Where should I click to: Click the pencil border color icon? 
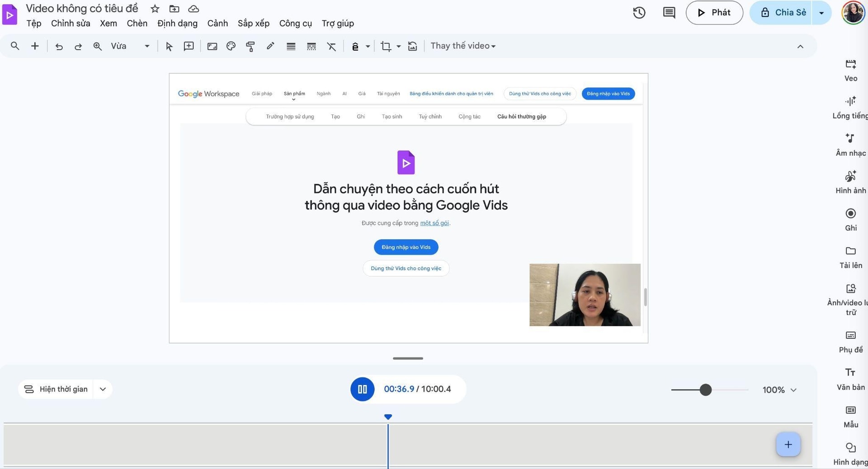[x=270, y=46]
